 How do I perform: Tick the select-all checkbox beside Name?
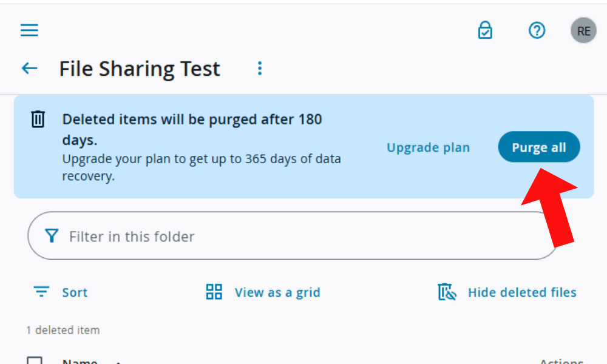point(35,361)
